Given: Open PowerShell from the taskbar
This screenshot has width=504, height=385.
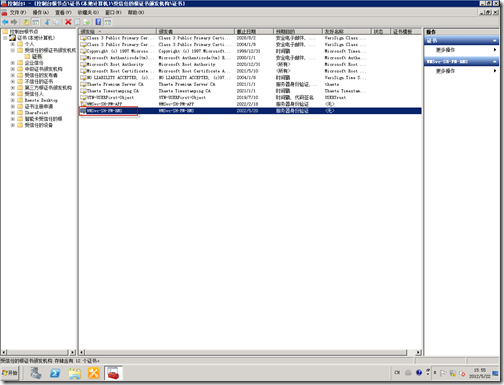Looking at the screenshot, I should pyautogui.click(x=55, y=373).
